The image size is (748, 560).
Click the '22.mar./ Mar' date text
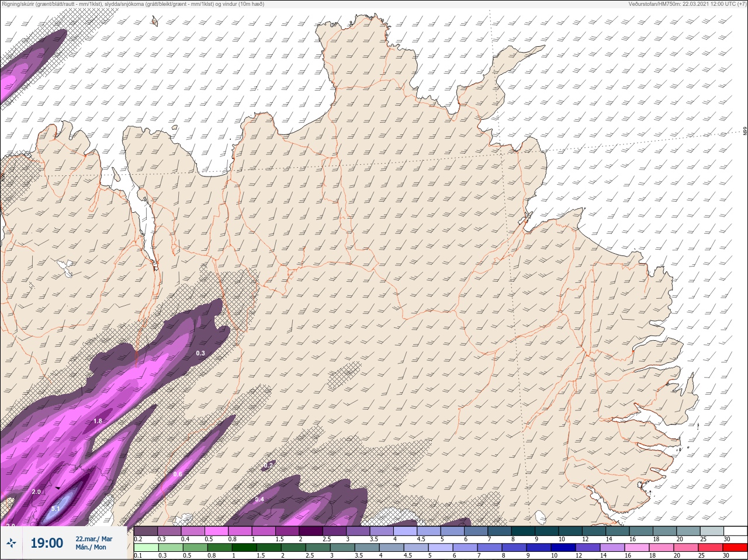pos(93,539)
